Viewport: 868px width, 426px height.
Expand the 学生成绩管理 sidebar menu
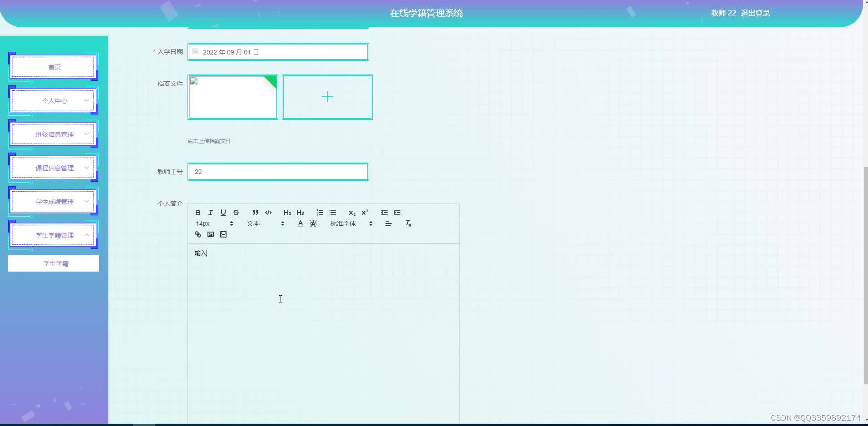click(x=54, y=202)
